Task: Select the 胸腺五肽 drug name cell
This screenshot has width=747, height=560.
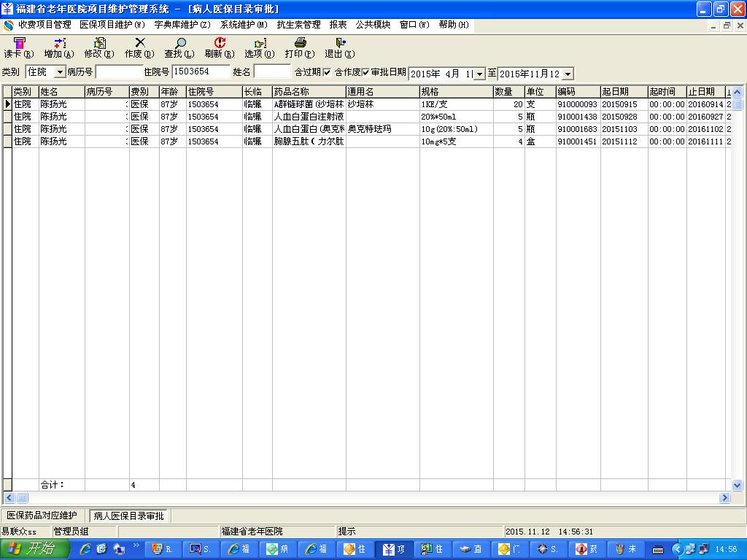Action: [309, 141]
